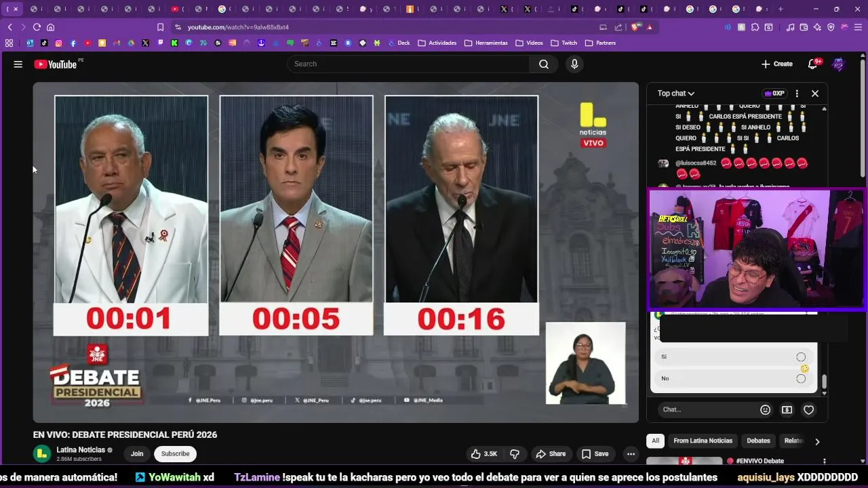The height and width of the screenshot is (488, 868).
Task: Click the YouTube search magnifier button
Action: 544,64
